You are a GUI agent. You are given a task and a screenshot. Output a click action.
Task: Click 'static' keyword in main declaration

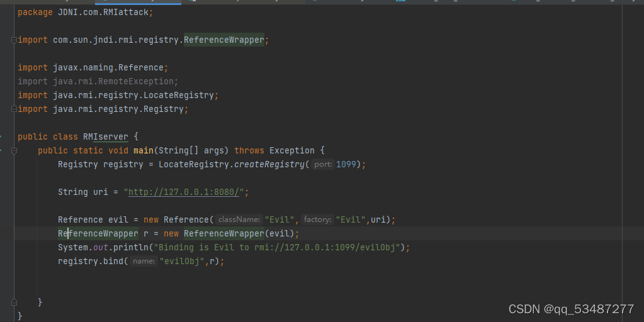pyautogui.click(x=88, y=150)
